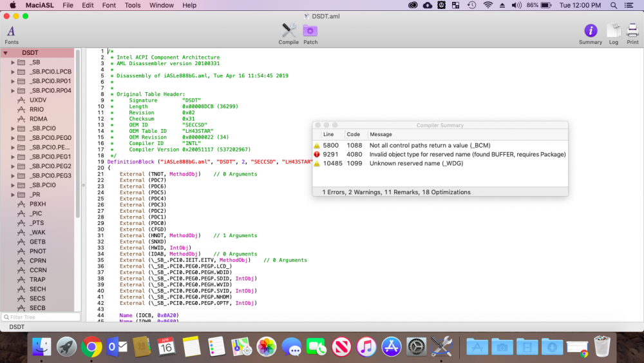The height and width of the screenshot is (363, 644).
Task: Open the Log viewer icon
Action: coord(613,34)
